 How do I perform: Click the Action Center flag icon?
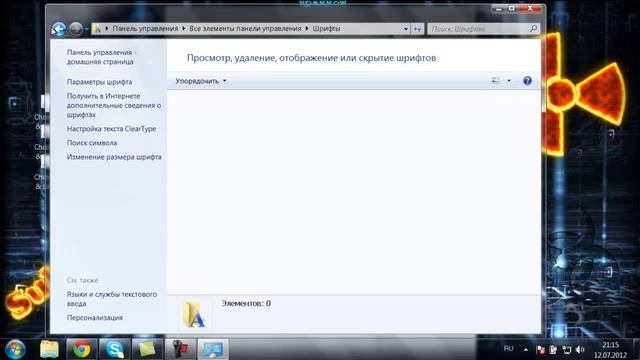pyautogui.click(x=540, y=350)
